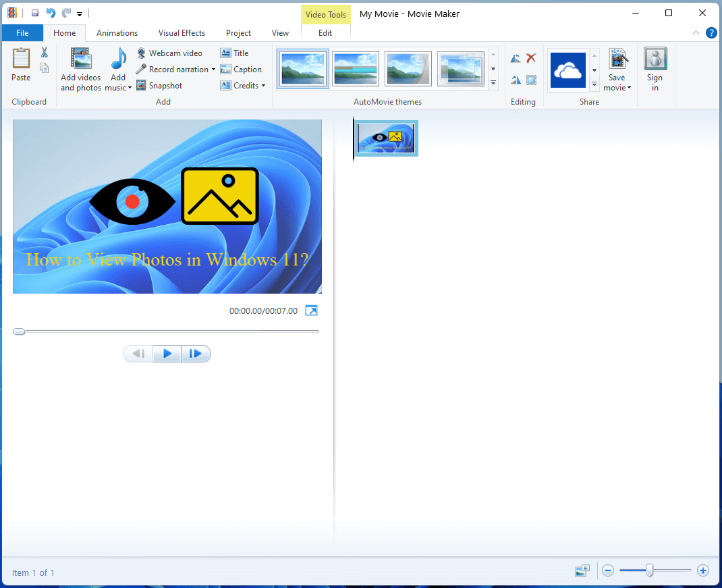Redo the last undone action
This screenshot has width=722, height=588.
[66, 14]
